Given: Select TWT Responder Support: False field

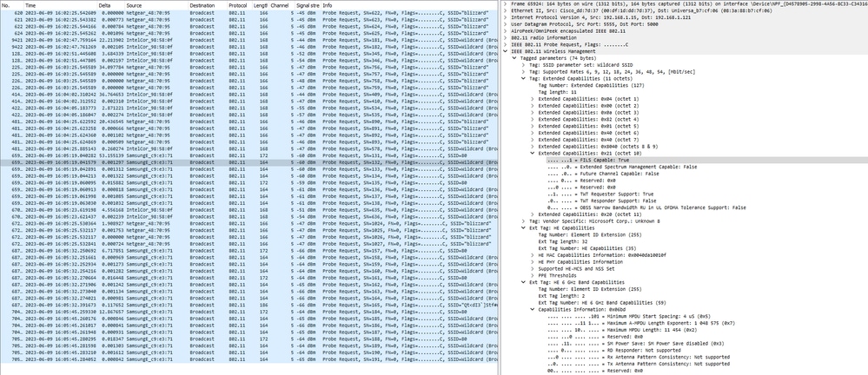Looking at the screenshot, I should tap(602, 201).
